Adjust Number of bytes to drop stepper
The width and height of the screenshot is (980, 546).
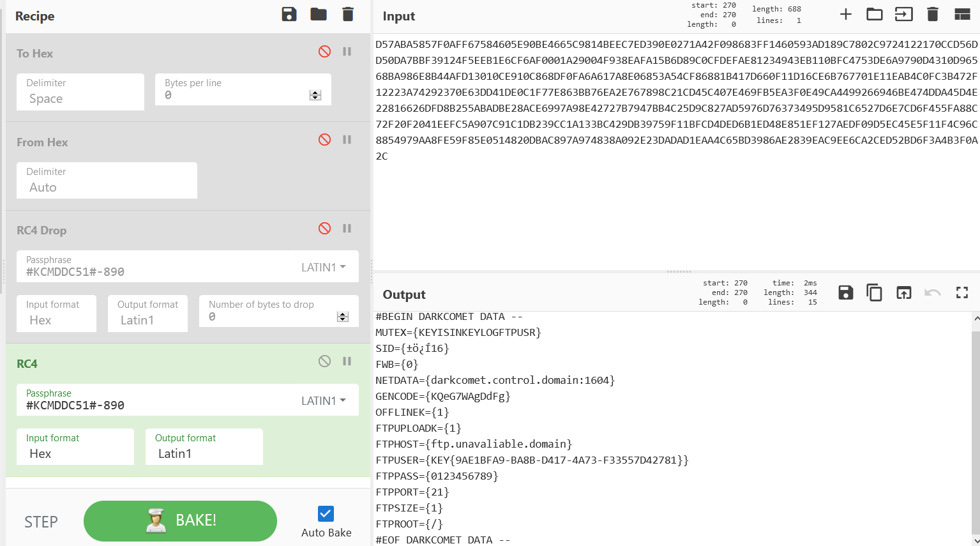342,317
